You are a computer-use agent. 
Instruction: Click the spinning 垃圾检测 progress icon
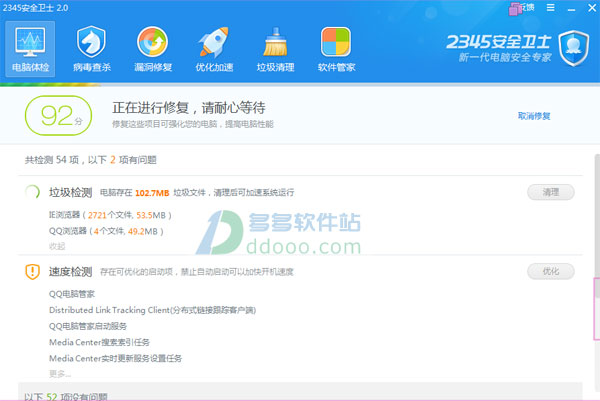pos(31,192)
